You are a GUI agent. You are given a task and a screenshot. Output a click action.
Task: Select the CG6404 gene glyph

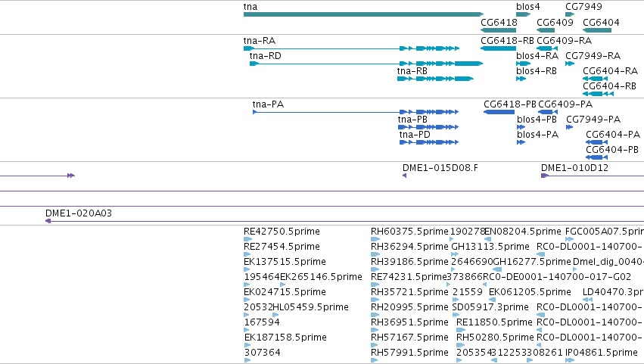[x=597, y=30]
